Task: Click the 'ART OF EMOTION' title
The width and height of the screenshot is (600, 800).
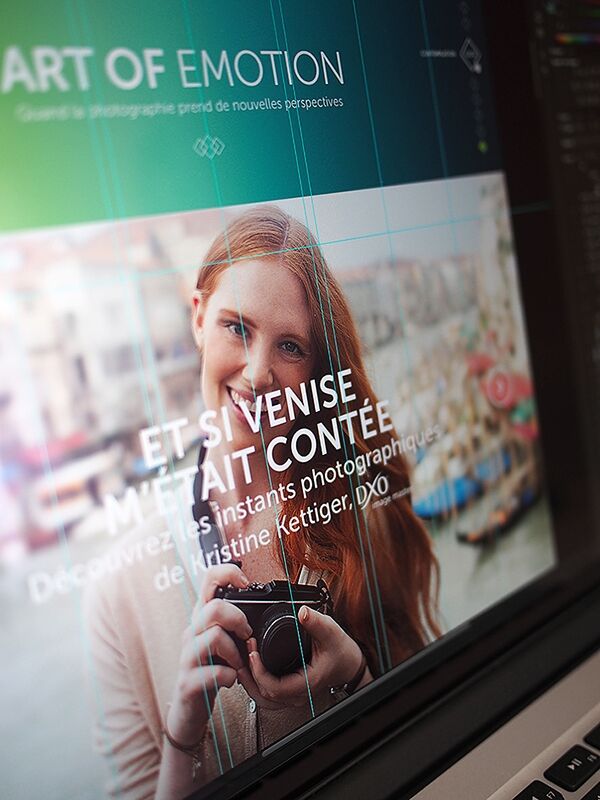Action: 171,69
